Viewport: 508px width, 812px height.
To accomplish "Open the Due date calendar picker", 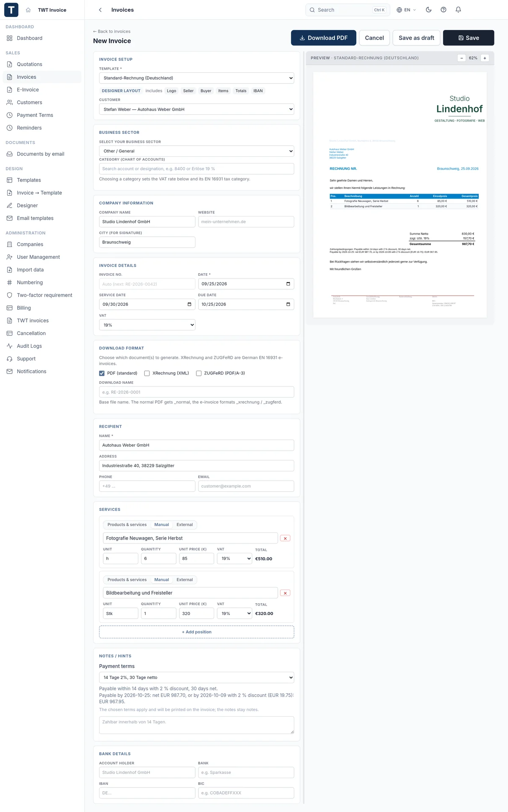I will (x=288, y=304).
